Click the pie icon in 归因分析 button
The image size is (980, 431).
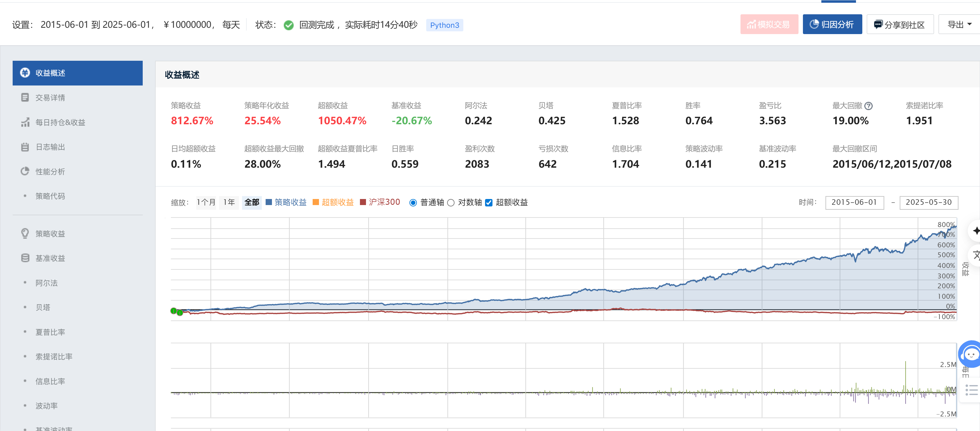click(x=814, y=24)
